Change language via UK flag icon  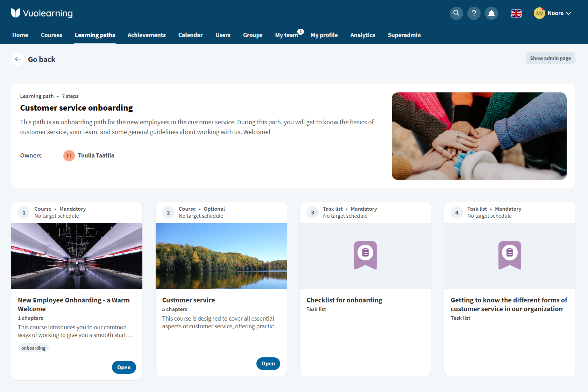[516, 13]
